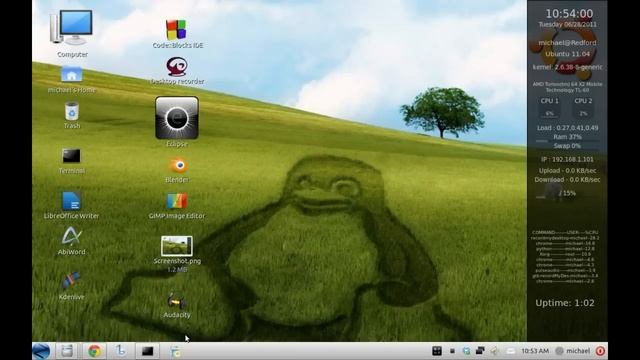This screenshot has width=640, height=360.
Task: Open the Audacity desktop icon
Action: (177, 302)
